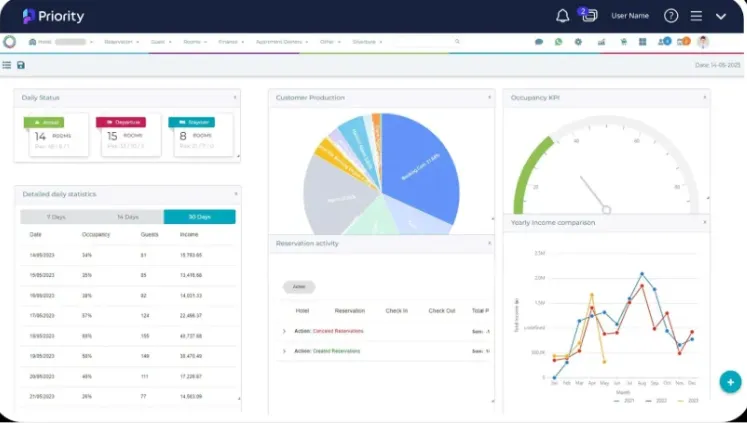The width and height of the screenshot is (747, 423).
Task: Switch to the 7 Days tab
Action: 56,217
